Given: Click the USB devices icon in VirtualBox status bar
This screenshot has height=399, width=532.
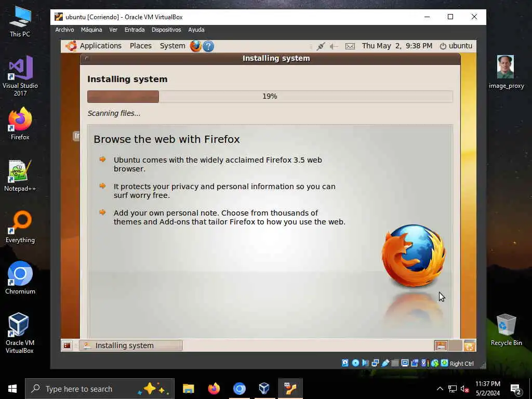Looking at the screenshot, I should [385, 363].
